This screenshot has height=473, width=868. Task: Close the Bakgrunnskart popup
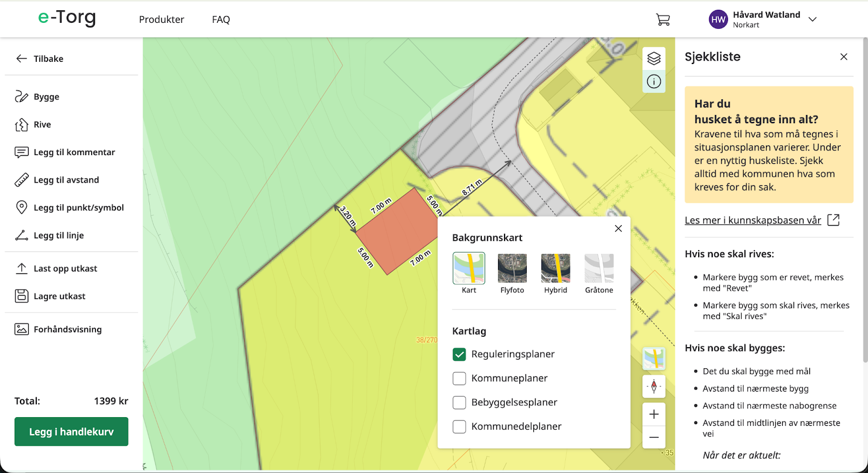click(618, 228)
